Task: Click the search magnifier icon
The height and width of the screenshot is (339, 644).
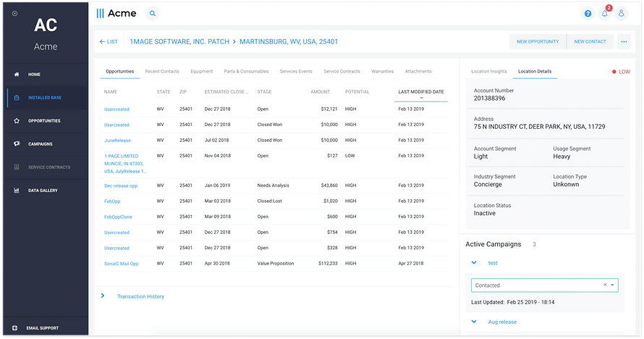Action: (153, 14)
